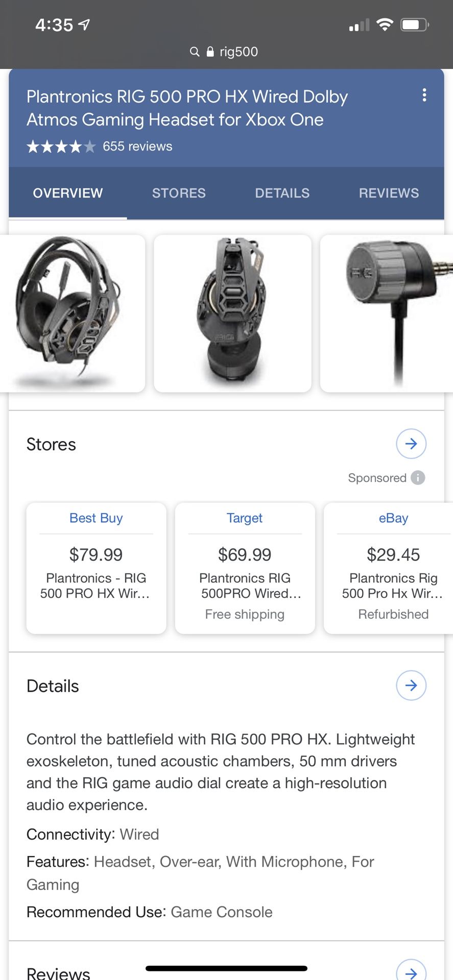Tap the star rating icons
The width and height of the screenshot is (453, 980).
pos(61,147)
